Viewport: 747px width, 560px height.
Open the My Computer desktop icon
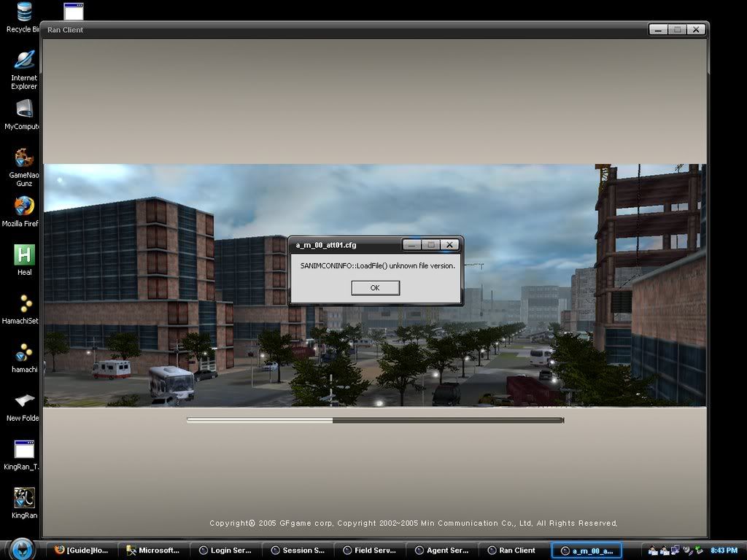coord(24,109)
